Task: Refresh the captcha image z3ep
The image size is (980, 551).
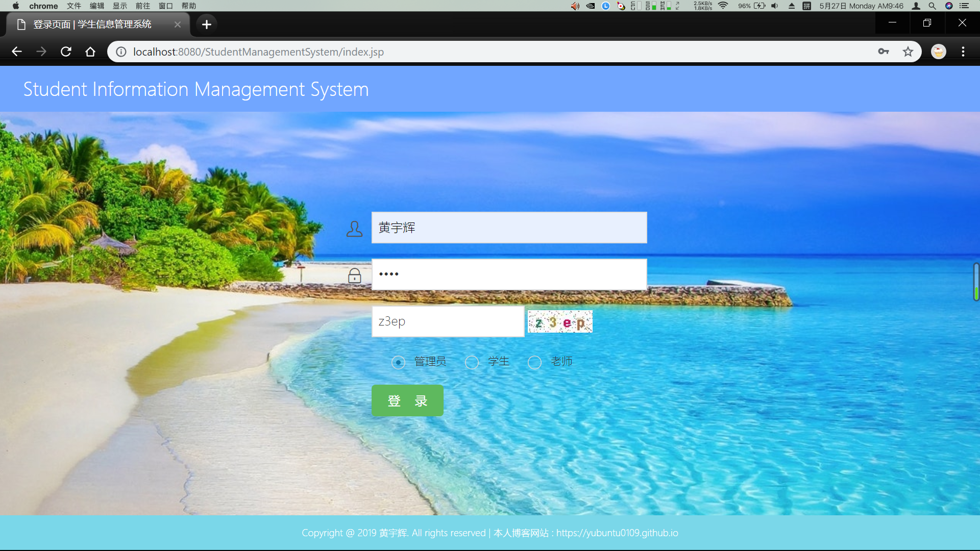Action: [560, 322]
